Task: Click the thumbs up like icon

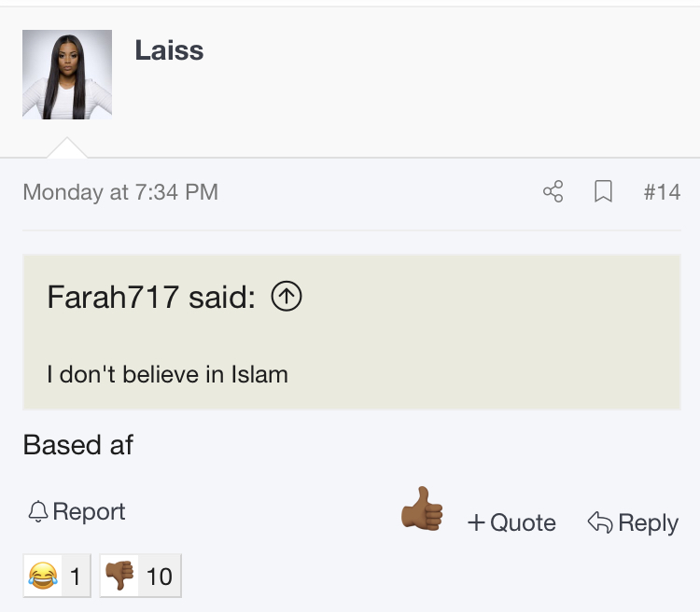Action: pyautogui.click(x=421, y=509)
